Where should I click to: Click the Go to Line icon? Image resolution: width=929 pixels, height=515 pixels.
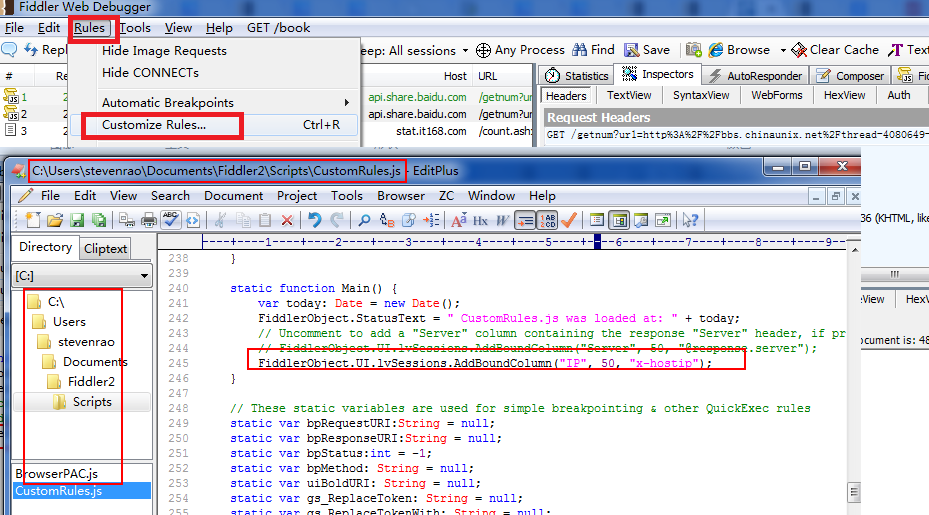pyautogui.click(x=431, y=220)
